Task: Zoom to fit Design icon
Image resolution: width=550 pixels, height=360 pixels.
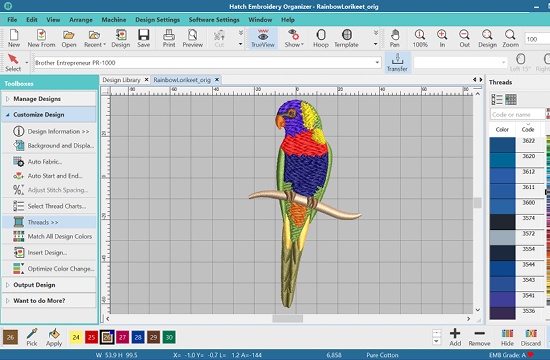Action: 487,38
